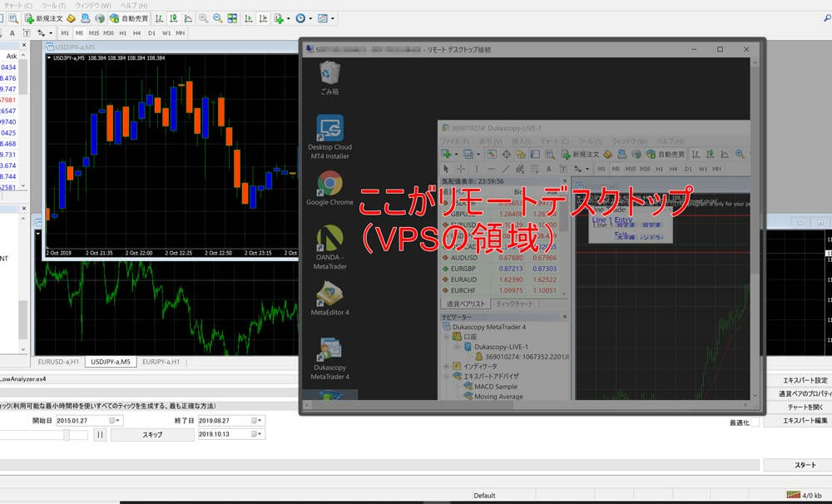Select candlestick chart icon in main toolbar
The height and width of the screenshot is (504, 832).
(x=174, y=18)
